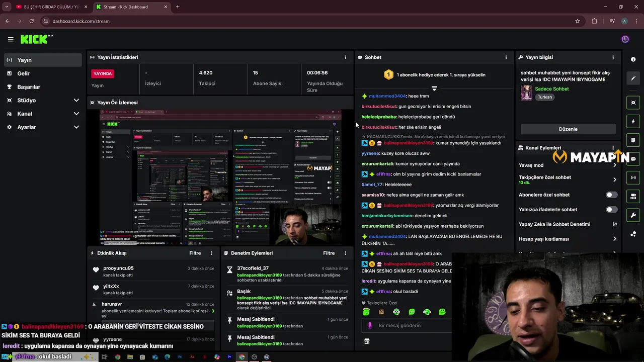Switch to Stream - Kick Dashboard tab

[x=132, y=7]
